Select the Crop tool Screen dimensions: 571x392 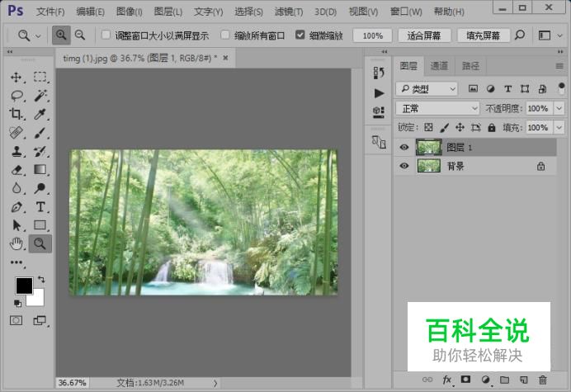tap(17, 114)
